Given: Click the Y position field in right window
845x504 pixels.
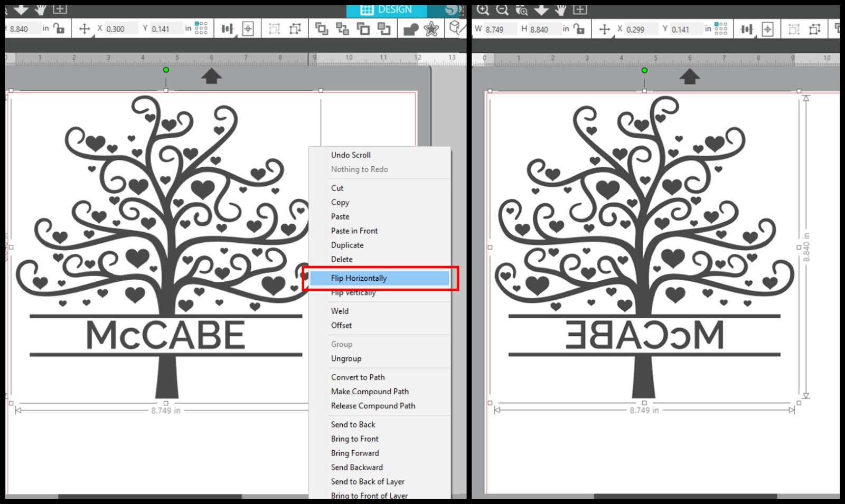Looking at the screenshot, I should tap(686, 29).
